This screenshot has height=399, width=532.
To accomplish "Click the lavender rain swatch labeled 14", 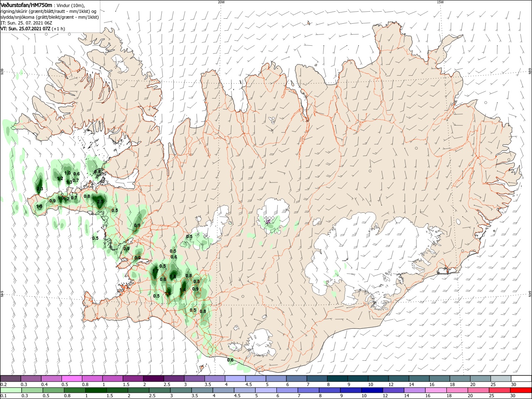I will tap(414, 390).
